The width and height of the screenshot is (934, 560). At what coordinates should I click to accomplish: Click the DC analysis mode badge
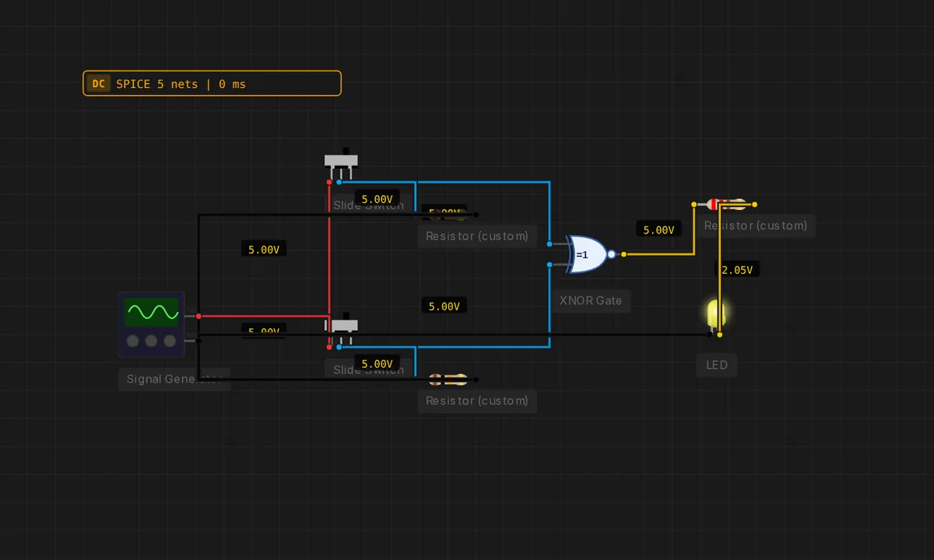click(x=98, y=83)
